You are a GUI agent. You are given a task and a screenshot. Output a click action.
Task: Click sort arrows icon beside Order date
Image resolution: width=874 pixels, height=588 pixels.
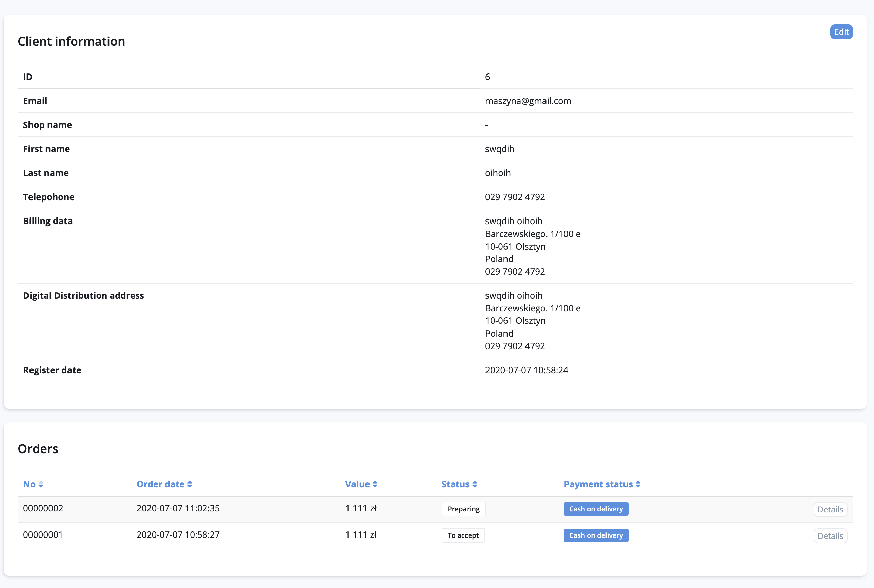[x=190, y=484]
